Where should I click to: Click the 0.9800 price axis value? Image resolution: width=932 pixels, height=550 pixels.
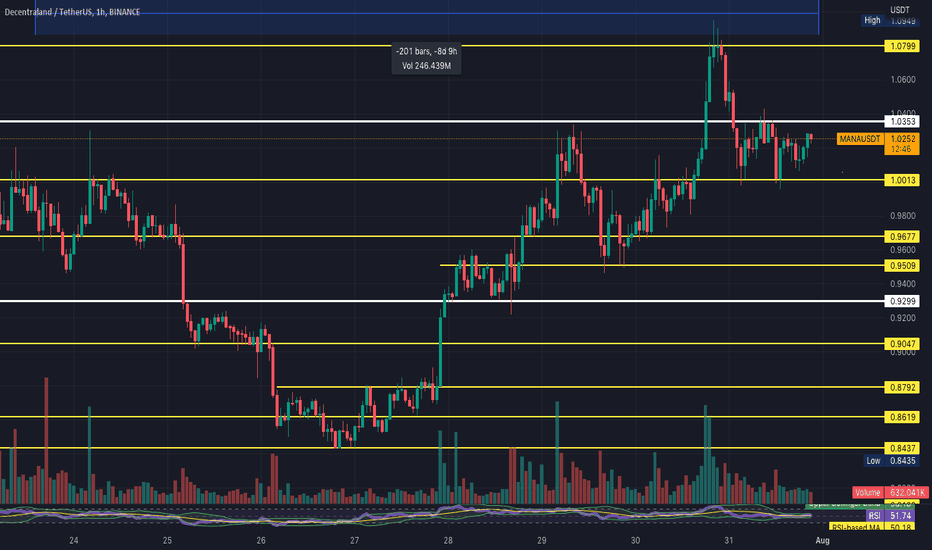coord(902,216)
